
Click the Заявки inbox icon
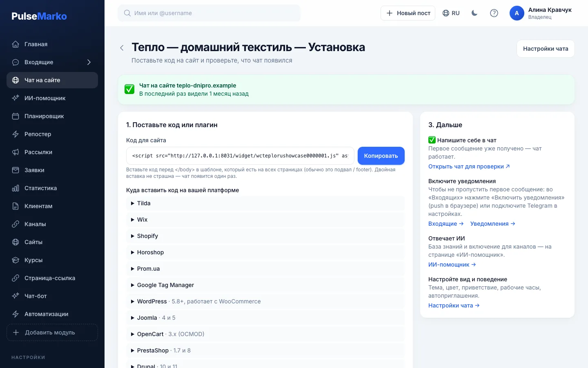pos(16,170)
